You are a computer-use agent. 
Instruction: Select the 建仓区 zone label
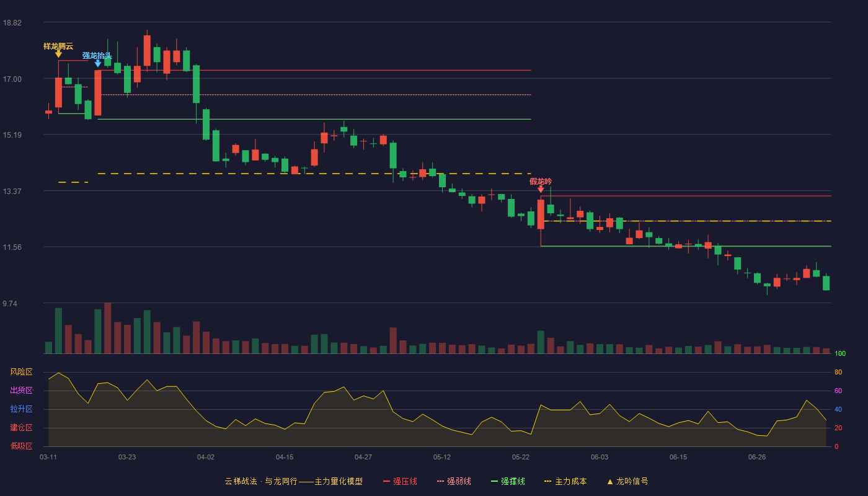[x=21, y=428]
